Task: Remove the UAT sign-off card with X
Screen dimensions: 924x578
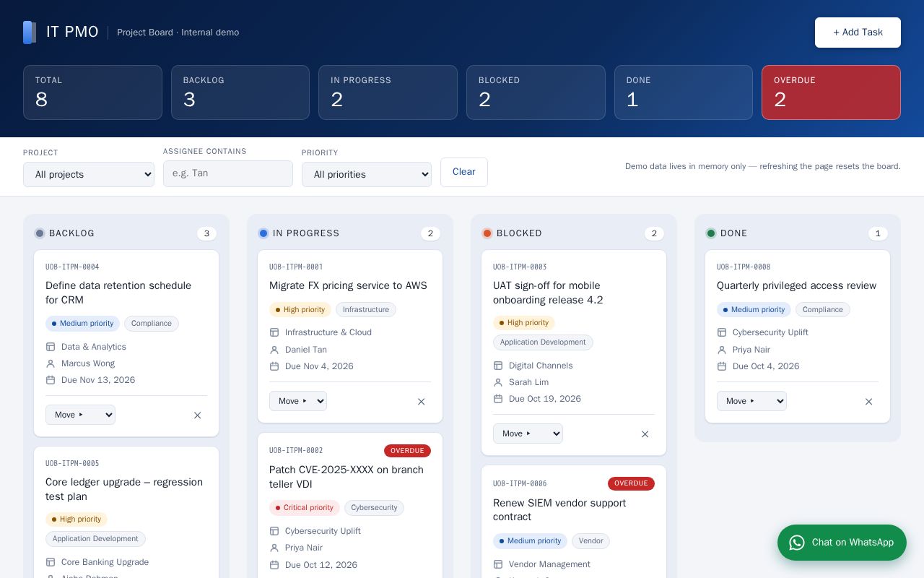Action: (645, 434)
